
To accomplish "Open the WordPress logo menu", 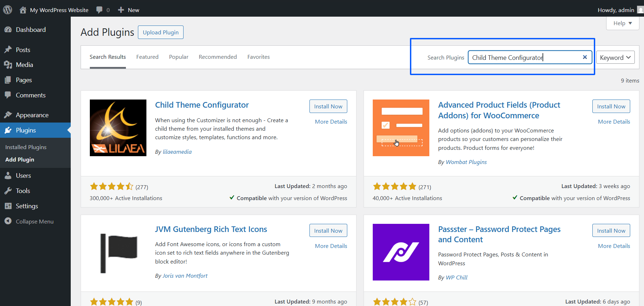I will tap(8, 10).
